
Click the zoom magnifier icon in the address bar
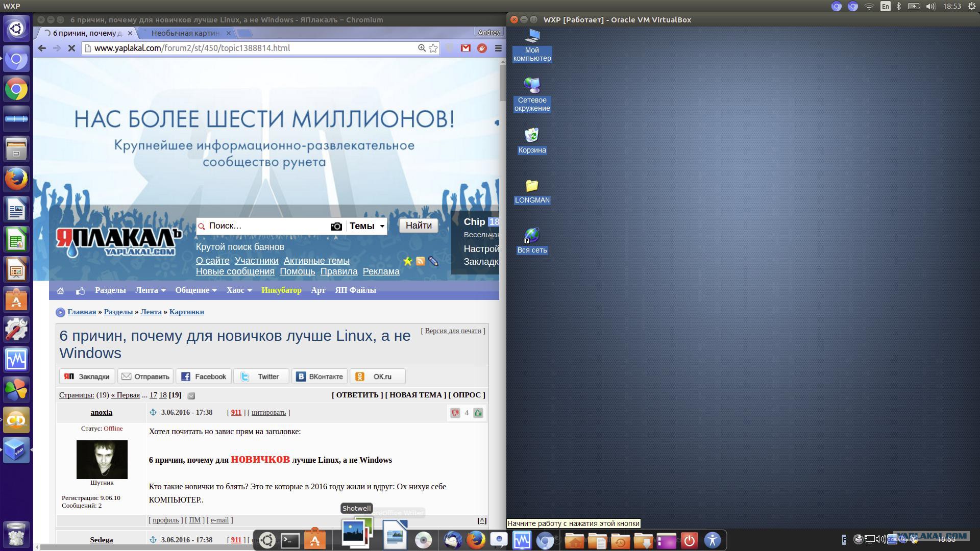coord(422,48)
